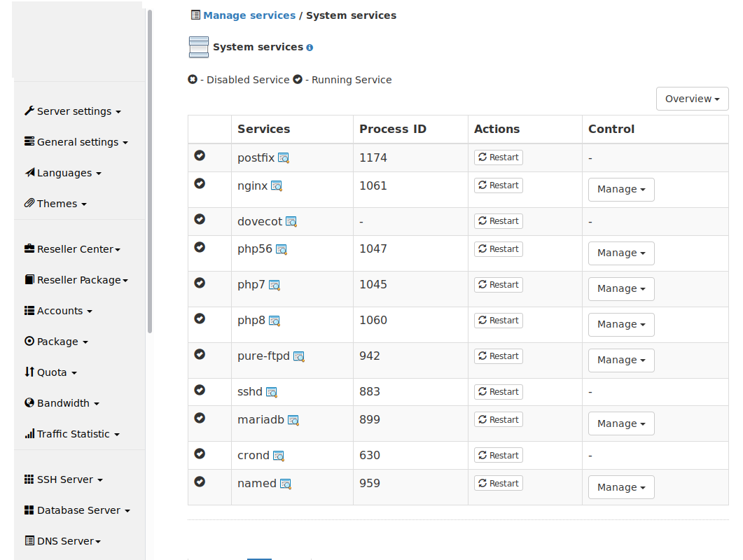Open the sshd log viewer icon
Image resolution: width=743 pixels, height=560 pixels.
272,392
